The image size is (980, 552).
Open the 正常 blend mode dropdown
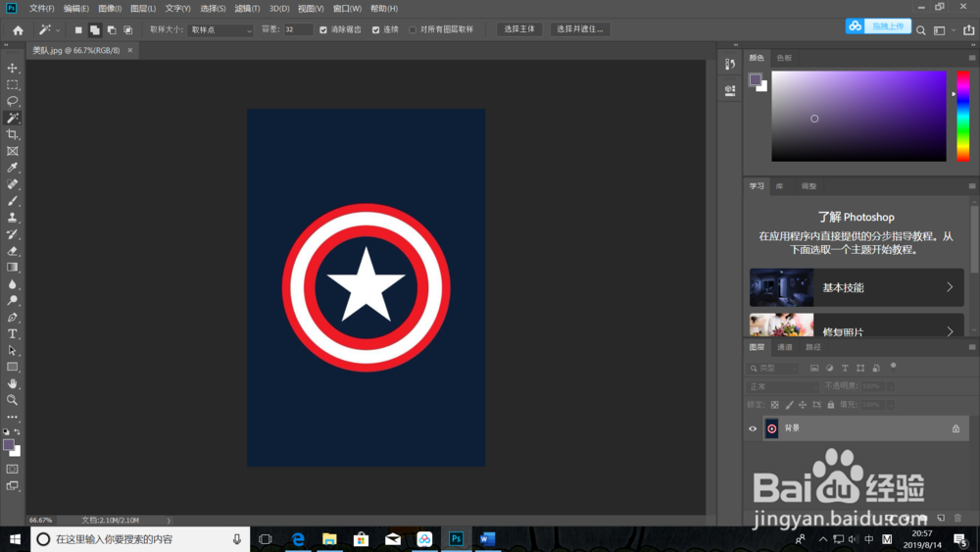click(782, 387)
